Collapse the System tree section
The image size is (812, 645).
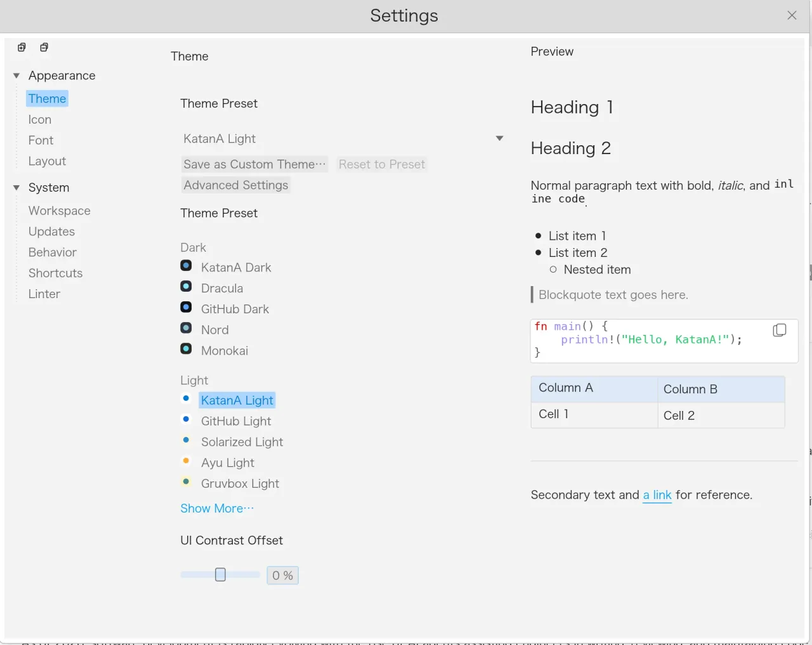[x=16, y=188]
